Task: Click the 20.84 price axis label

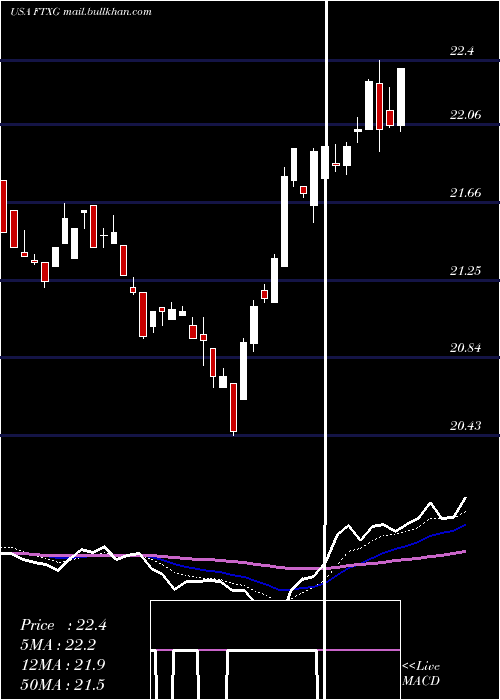Action: click(466, 348)
